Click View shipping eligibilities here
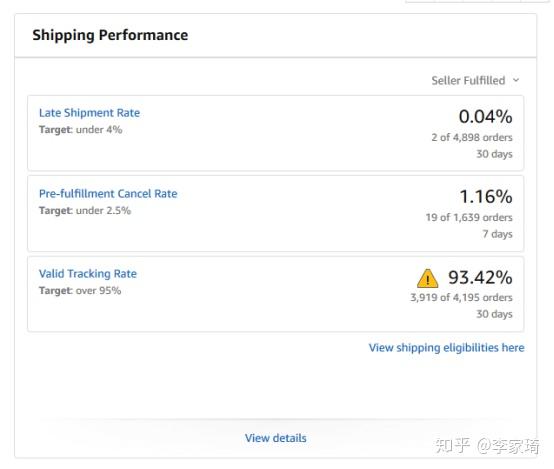 pos(447,348)
